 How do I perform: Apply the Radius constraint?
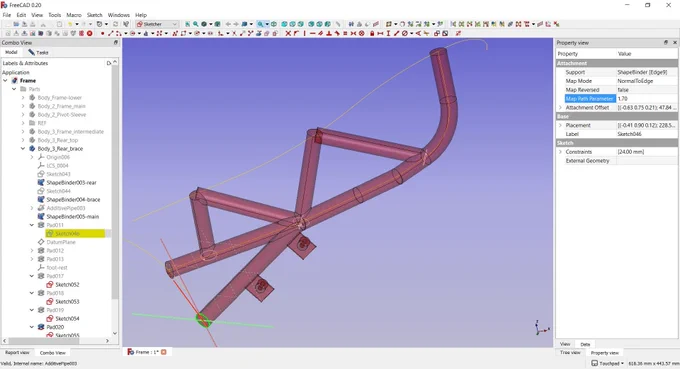coord(405,33)
